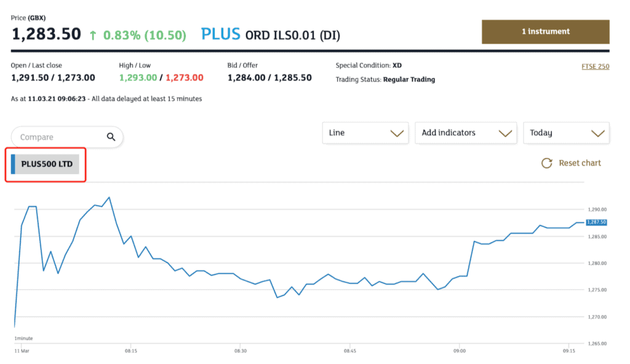Image resolution: width=630 pixels, height=364 pixels.
Task: Click the Price (GBX) label
Action: (28, 18)
